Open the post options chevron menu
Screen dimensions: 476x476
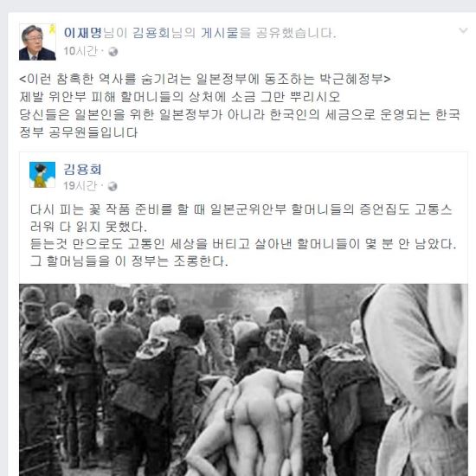click(463, 30)
